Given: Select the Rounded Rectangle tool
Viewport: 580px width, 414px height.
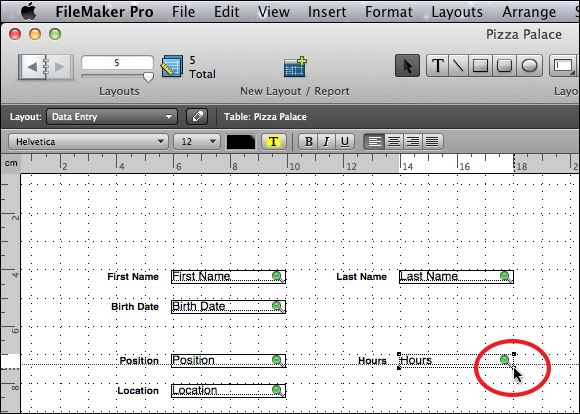Looking at the screenshot, I should [x=505, y=66].
